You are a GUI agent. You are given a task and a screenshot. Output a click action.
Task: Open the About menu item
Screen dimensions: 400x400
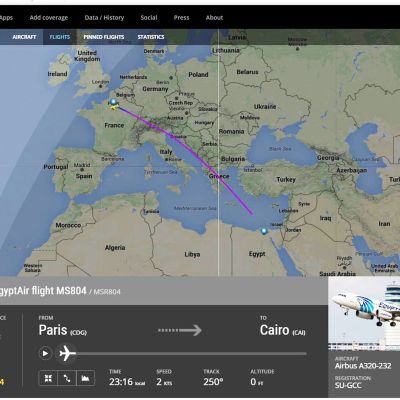(214, 18)
